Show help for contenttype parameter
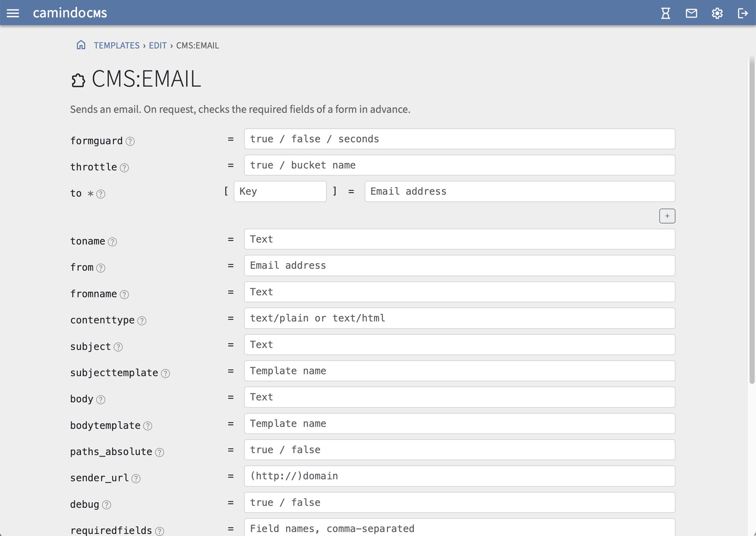Screen dimensions: 756x536 [142, 320]
